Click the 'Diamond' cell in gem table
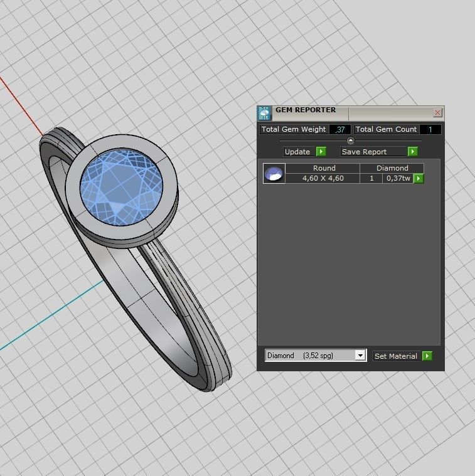 pyautogui.click(x=392, y=168)
